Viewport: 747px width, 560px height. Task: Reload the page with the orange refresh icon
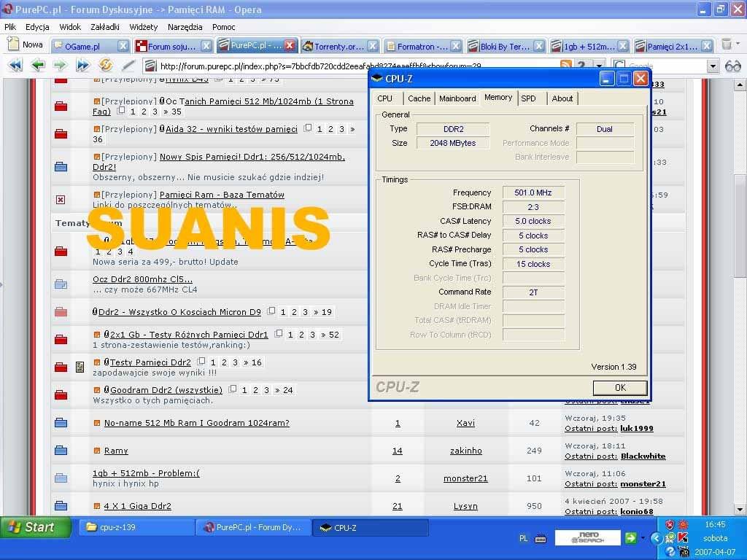[105, 65]
